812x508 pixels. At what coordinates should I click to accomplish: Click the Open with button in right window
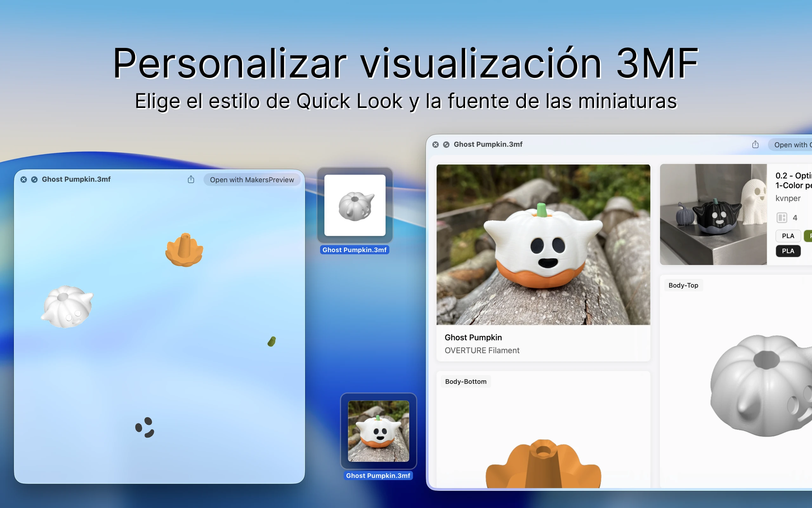[790, 145]
